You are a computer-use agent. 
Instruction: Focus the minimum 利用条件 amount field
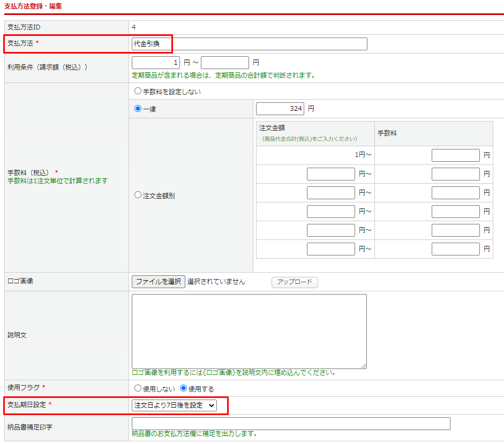(x=156, y=63)
